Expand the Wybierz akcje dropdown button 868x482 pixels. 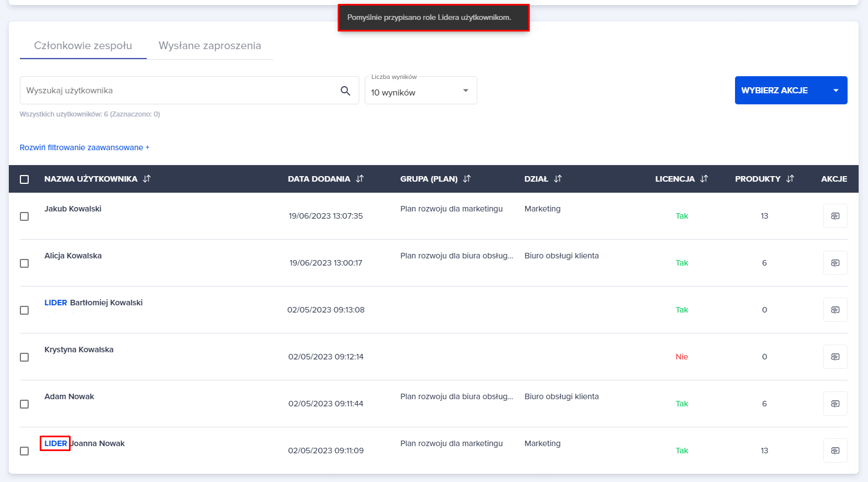(x=791, y=91)
